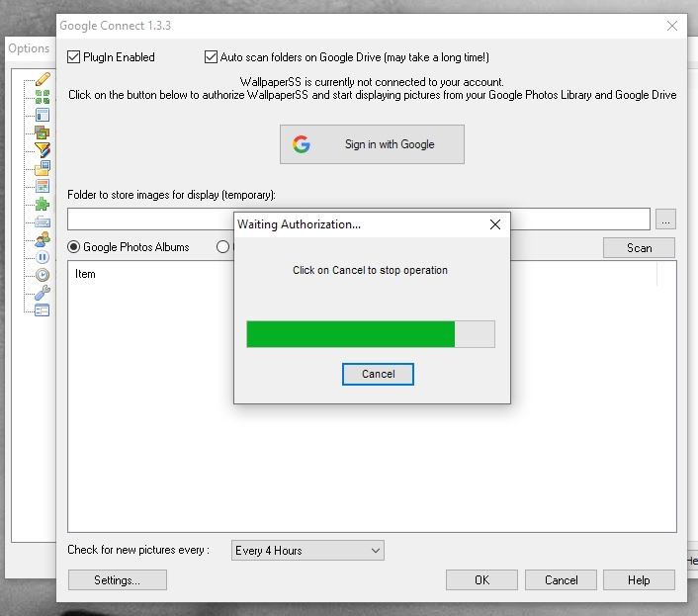The image size is (698, 616).
Task: Select the blue layout window icon in Options tree
Action: tap(43, 115)
